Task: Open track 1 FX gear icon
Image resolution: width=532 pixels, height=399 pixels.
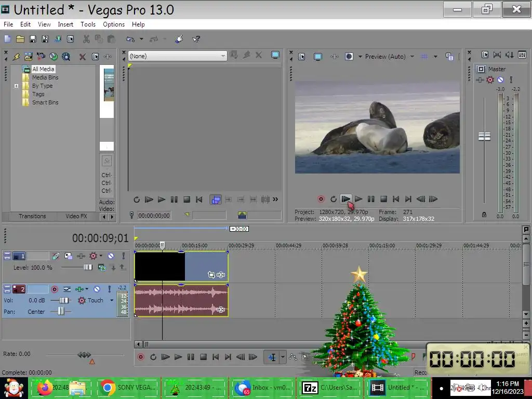Action: click(93, 256)
